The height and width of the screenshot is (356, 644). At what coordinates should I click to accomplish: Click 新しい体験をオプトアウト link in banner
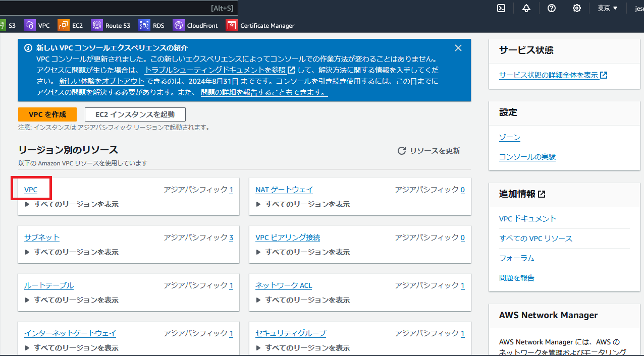(x=102, y=81)
